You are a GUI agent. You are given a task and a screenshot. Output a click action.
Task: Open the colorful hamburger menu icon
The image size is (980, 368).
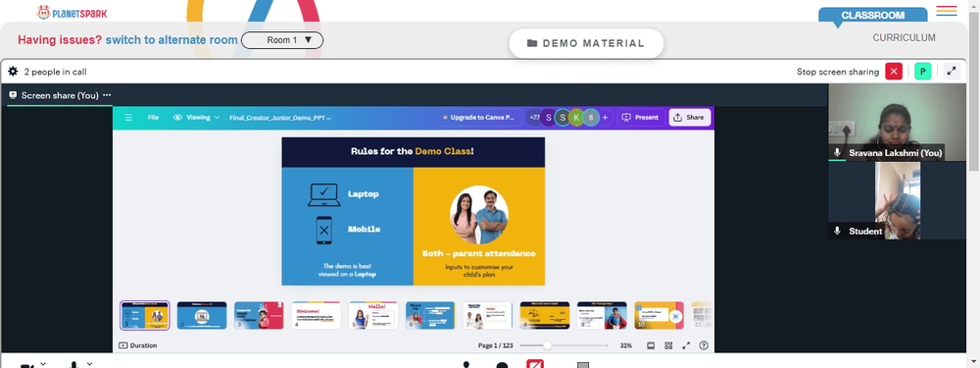click(947, 11)
